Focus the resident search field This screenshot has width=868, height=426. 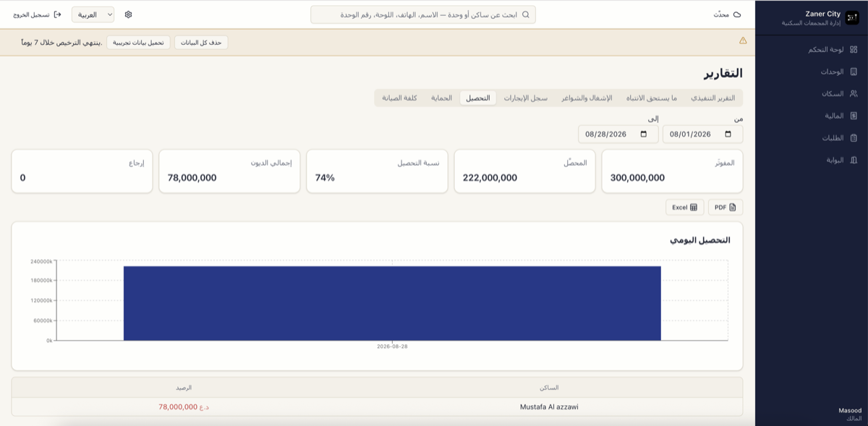[x=423, y=14]
